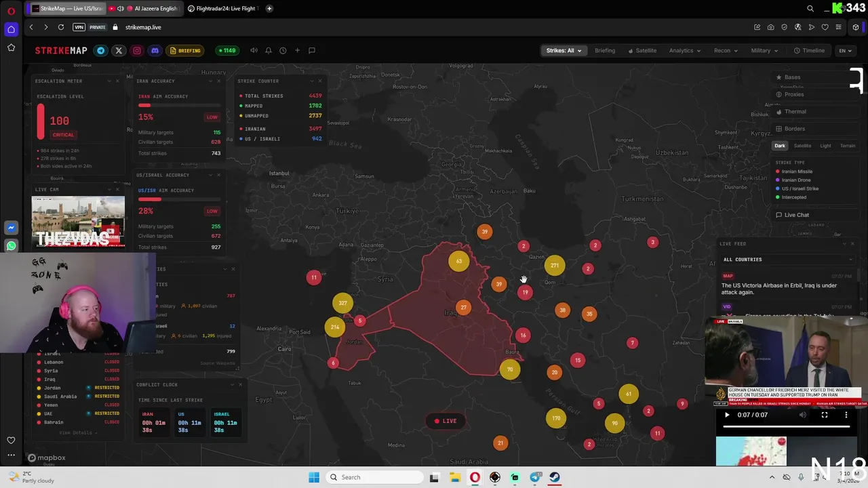868x488 pixels.
Task: Open a new browser tab
Action: (x=269, y=8)
